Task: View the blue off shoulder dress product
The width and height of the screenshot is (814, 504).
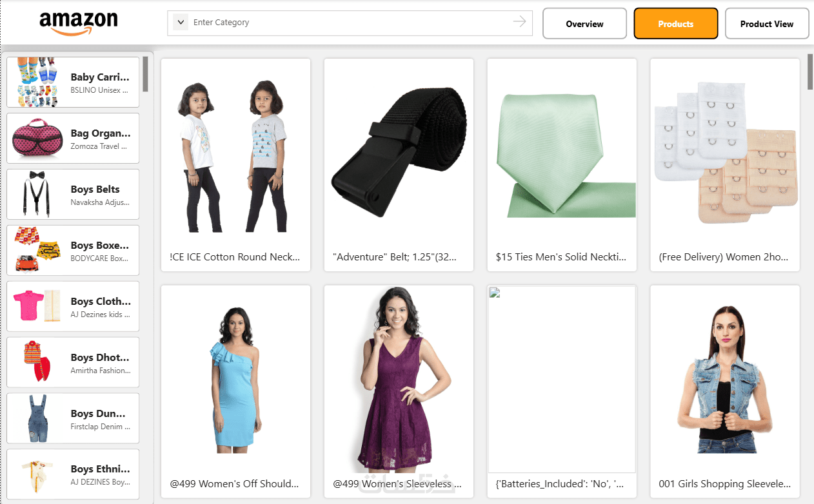Action: pos(235,392)
